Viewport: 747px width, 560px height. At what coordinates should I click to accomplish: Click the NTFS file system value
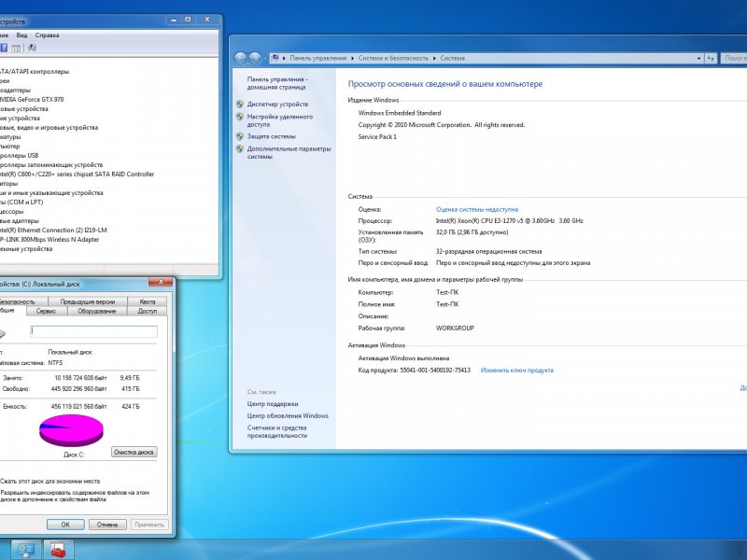55,363
